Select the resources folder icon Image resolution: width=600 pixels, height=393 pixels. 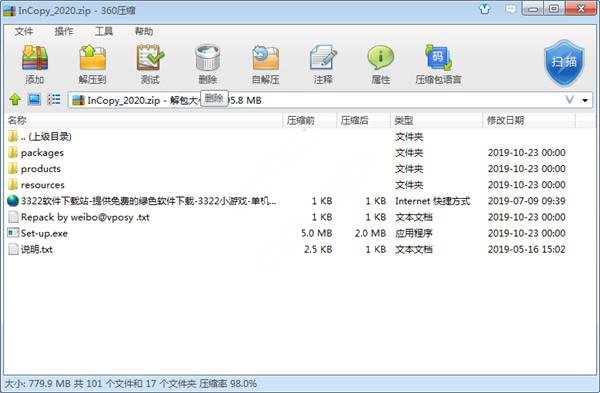13,185
